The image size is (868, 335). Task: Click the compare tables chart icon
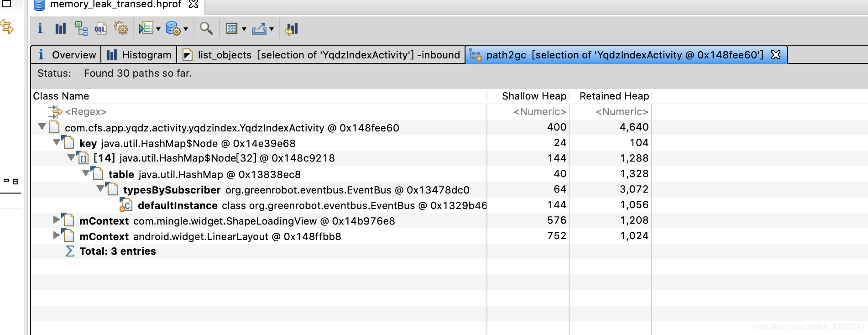click(x=291, y=28)
